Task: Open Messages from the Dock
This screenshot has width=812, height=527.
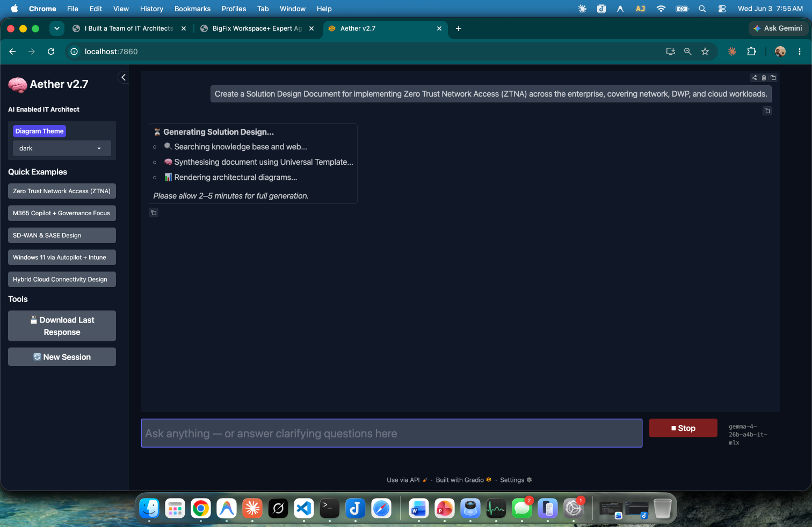Action: click(x=522, y=508)
